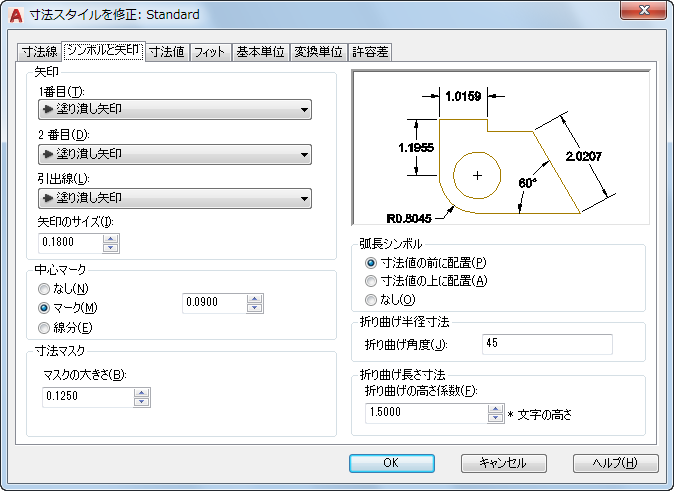Increase マスクの大きさ with up spinner

click(141, 393)
